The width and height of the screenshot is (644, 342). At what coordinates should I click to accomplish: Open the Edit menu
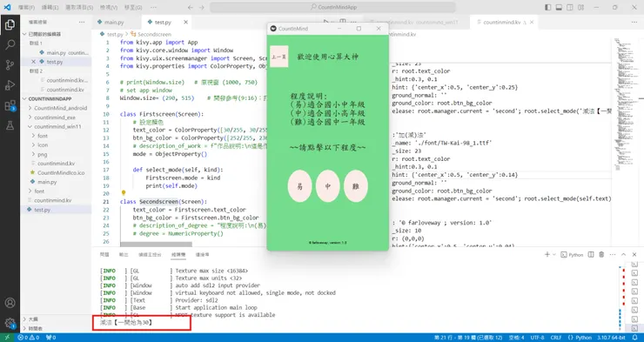(x=50, y=7)
